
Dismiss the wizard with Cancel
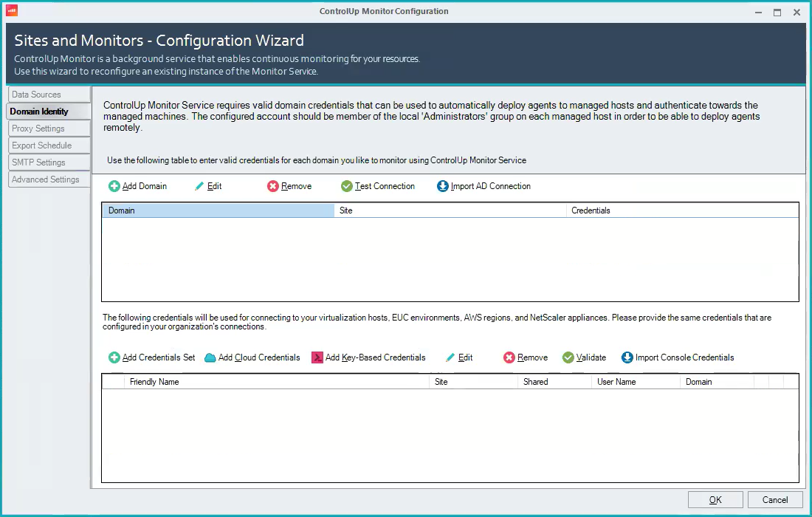774,500
